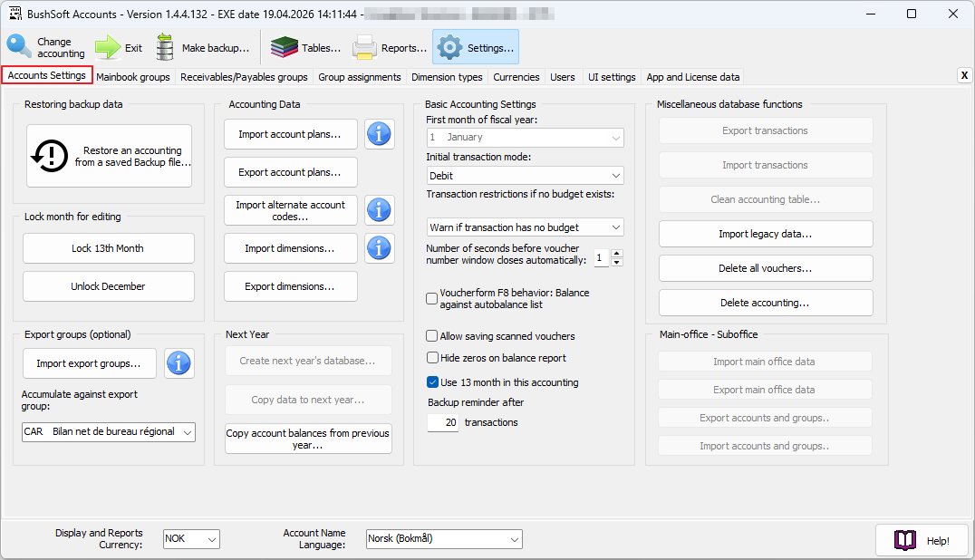Click Lock 13th Month button
975x560 pixels.
click(108, 248)
